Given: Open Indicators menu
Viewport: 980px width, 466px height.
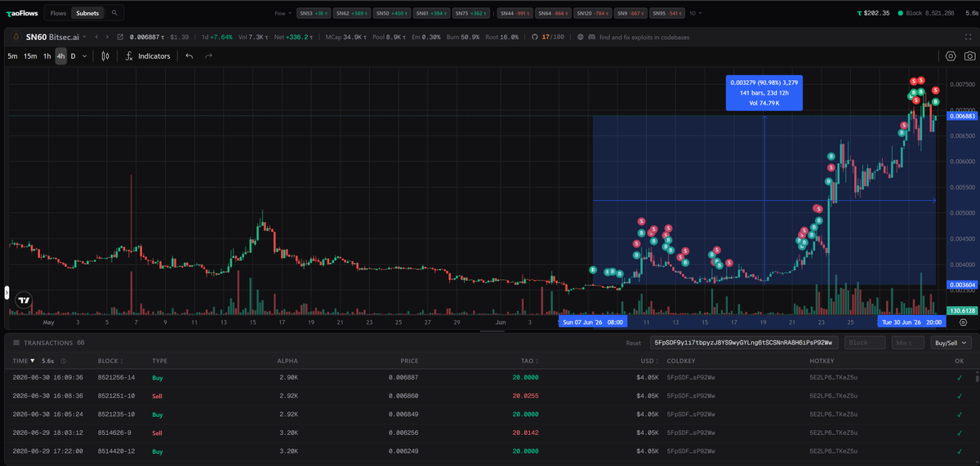Looking at the screenshot, I should click(154, 56).
